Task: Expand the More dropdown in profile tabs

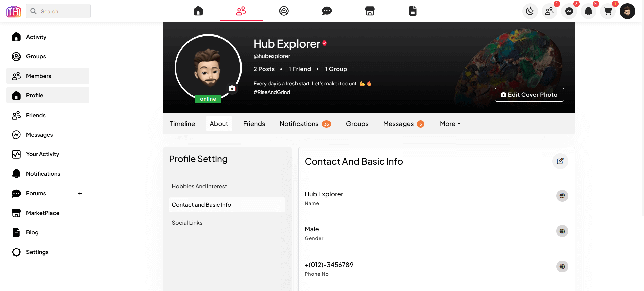Action: [x=450, y=124]
